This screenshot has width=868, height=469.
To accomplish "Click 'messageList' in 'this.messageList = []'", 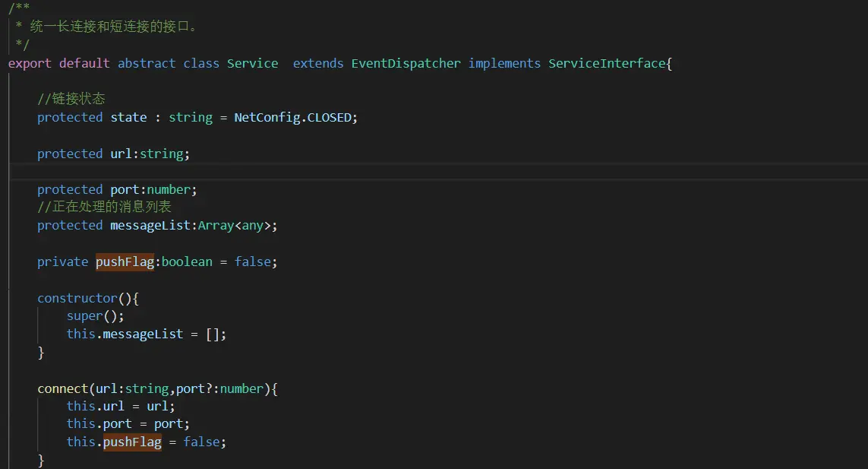I will click(143, 334).
